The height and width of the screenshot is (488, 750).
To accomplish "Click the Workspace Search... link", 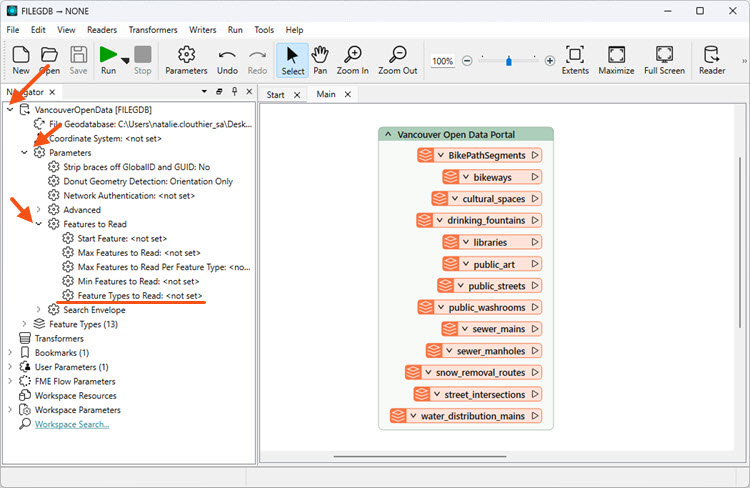I will [72, 424].
